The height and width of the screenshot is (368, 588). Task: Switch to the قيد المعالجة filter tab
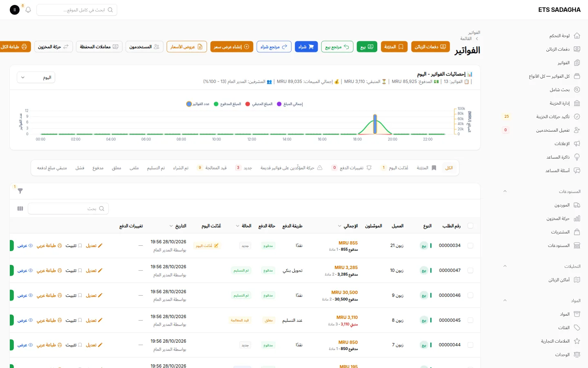(x=212, y=168)
